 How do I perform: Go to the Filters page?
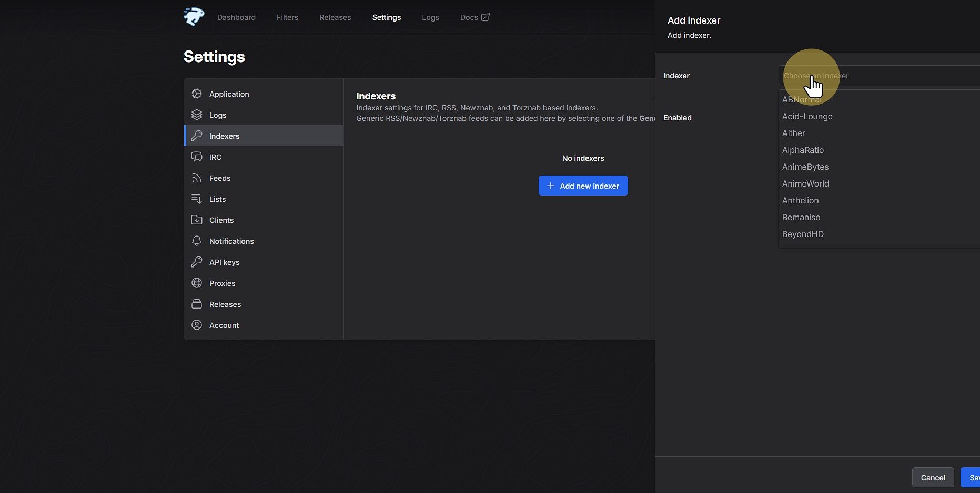[287, 17]
